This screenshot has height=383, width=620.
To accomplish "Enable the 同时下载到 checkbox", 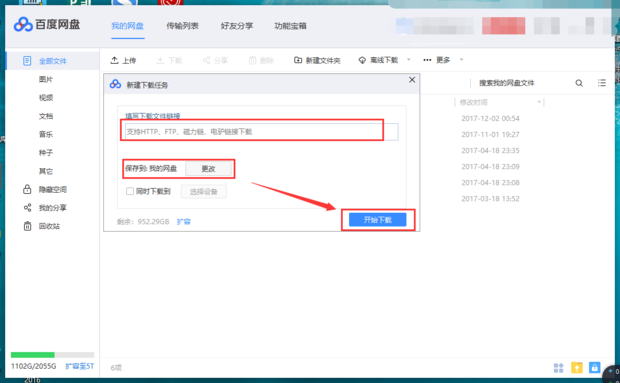I will pos(130,191).
